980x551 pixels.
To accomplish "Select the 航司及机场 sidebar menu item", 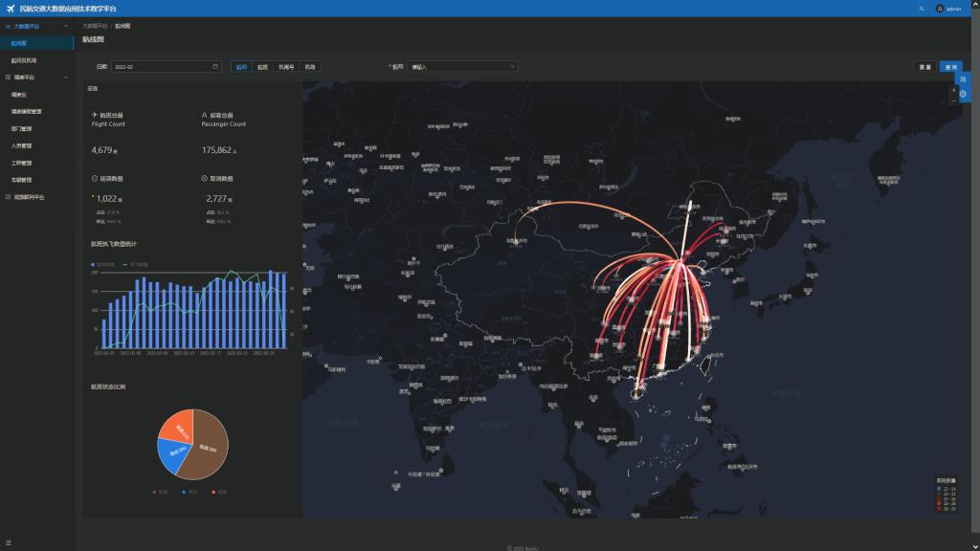I will [24, 60].
